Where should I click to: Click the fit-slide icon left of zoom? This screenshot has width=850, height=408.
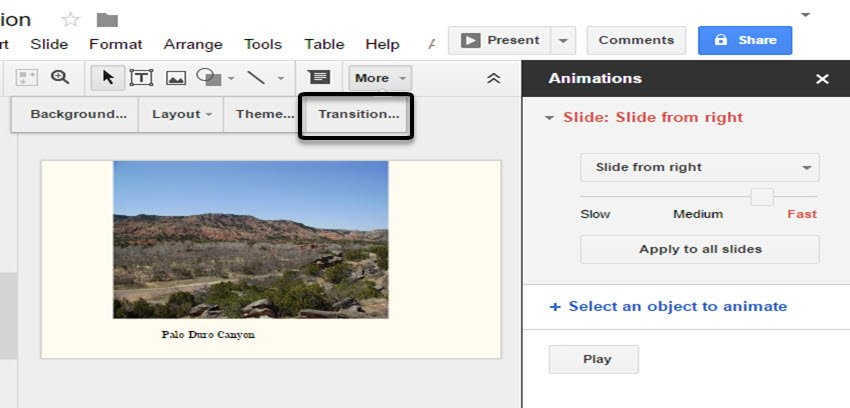point(27,77)
